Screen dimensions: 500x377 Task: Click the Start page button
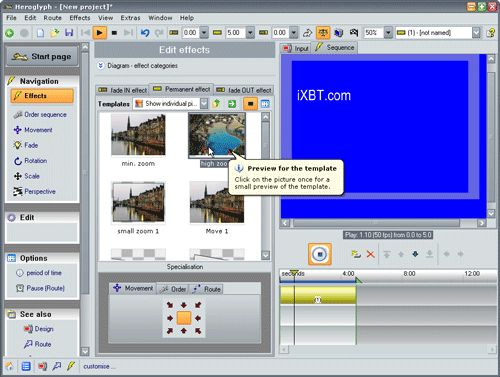click(42, 56)
